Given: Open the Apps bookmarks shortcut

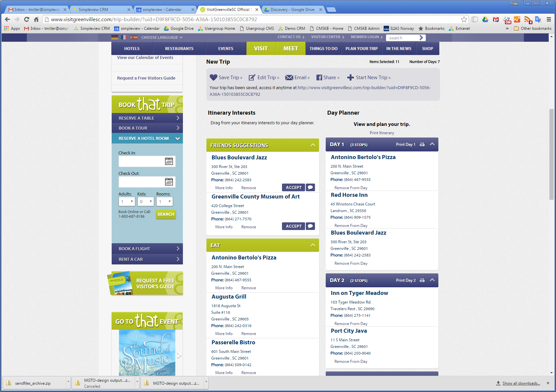Looking at the screenshot, I should 12,28.
